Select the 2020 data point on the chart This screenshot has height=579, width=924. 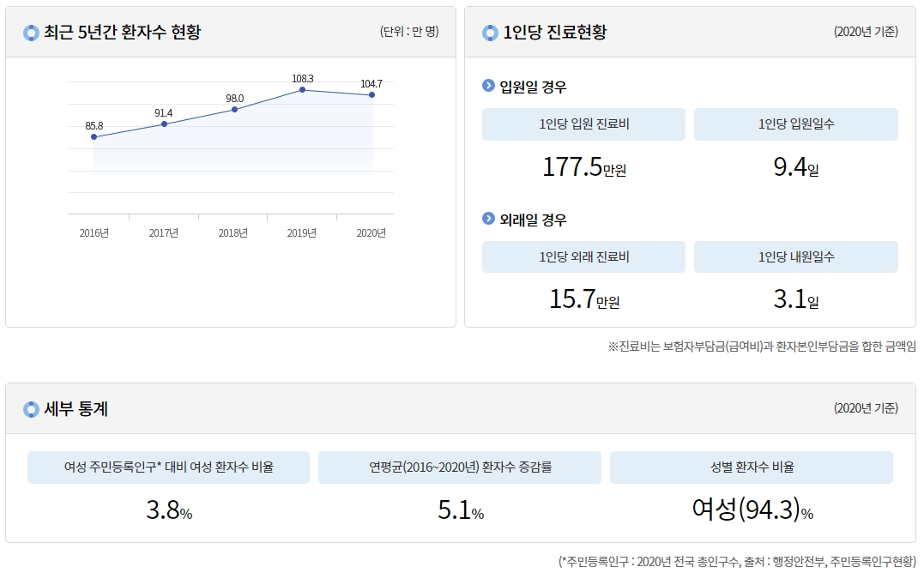coord(371,94)
